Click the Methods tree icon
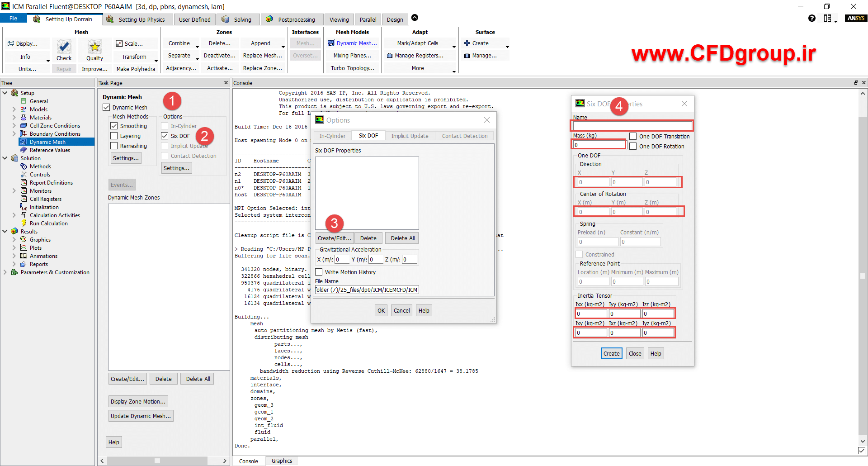The width and height of the screenshot is (868, 466). point(24,166)
